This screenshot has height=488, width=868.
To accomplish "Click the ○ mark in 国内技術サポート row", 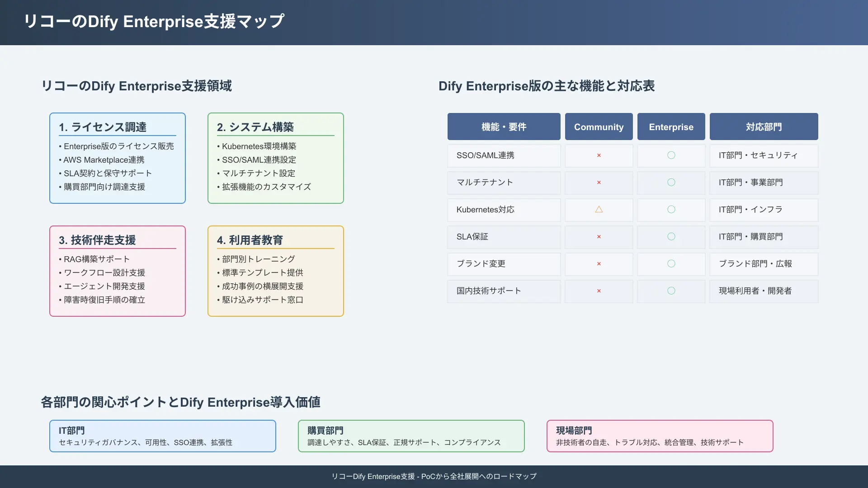I will click(671, 291).
